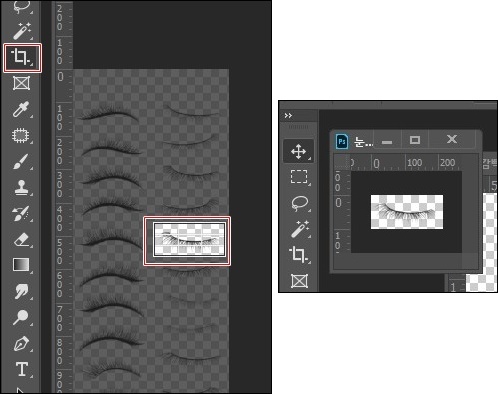Select the Frame tool in right toolbar
Image resolution: width=498 pixels, height=394 pixels.
tap(299, 281)
